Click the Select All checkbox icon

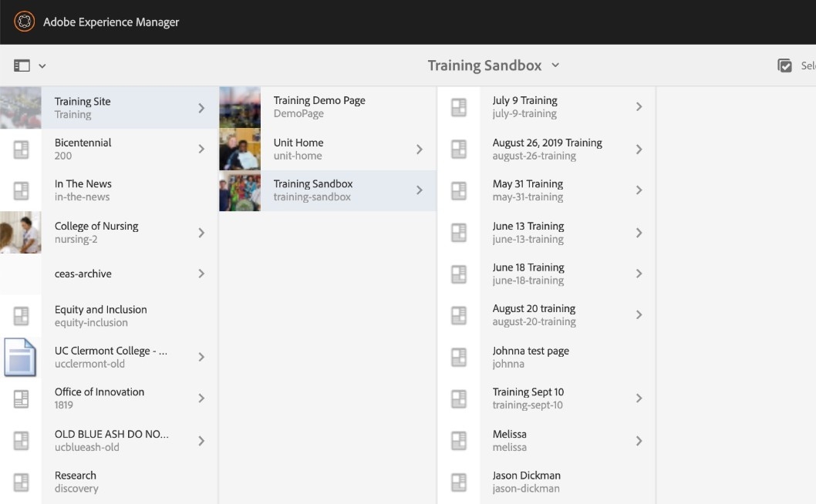click(x=784, y=66)
